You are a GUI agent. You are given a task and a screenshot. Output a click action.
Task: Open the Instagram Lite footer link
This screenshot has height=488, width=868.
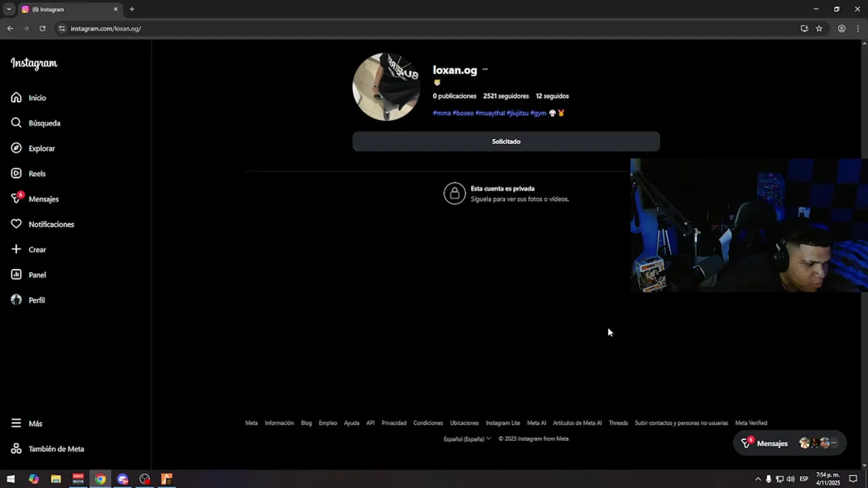click(503, 423)
